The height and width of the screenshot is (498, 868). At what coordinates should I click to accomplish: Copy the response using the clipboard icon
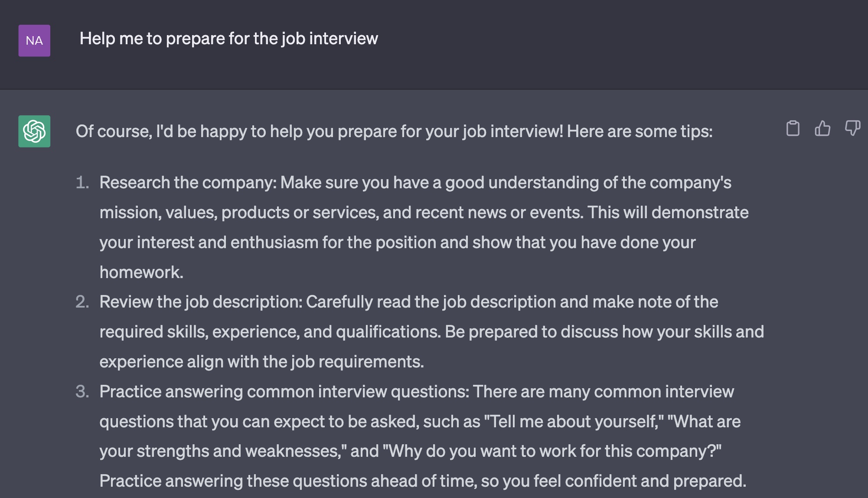(793, 128)
